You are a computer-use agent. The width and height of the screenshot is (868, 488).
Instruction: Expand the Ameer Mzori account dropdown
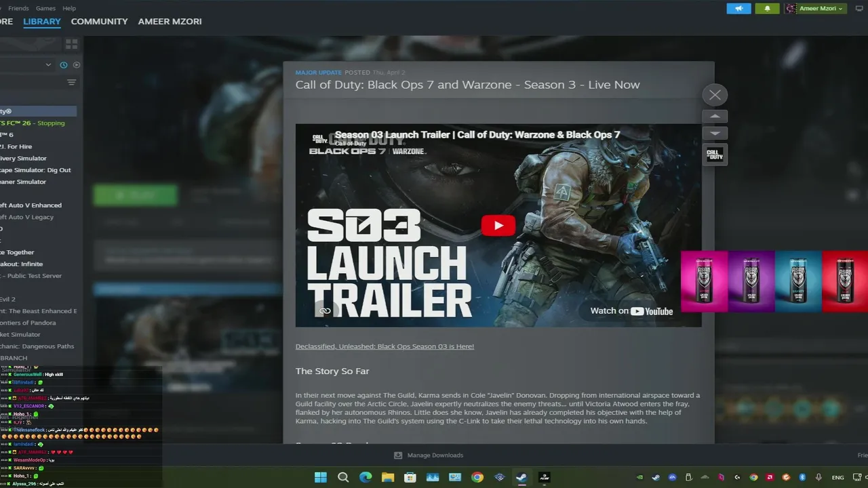pos(816,8)
